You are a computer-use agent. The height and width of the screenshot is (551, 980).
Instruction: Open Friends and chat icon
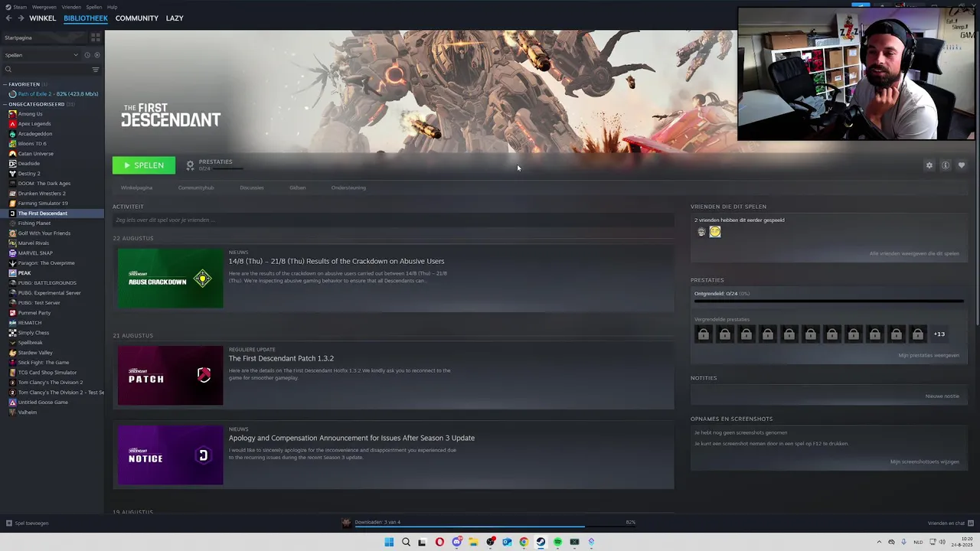coord(971,523)
